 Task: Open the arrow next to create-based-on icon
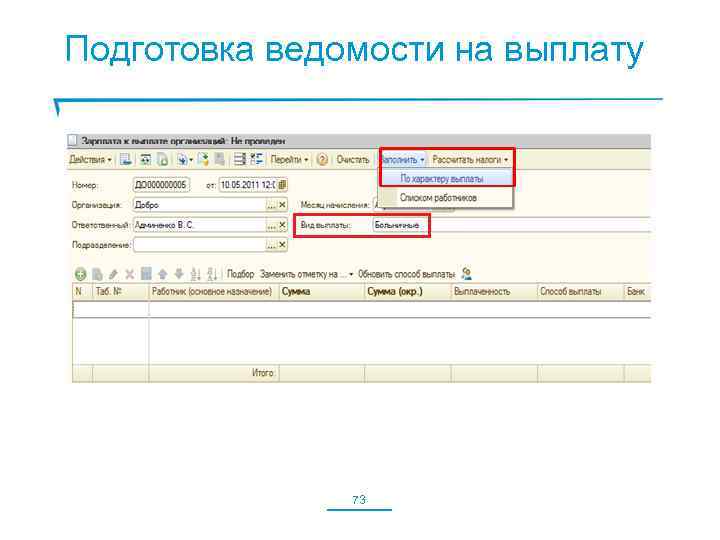click(191, 160)
